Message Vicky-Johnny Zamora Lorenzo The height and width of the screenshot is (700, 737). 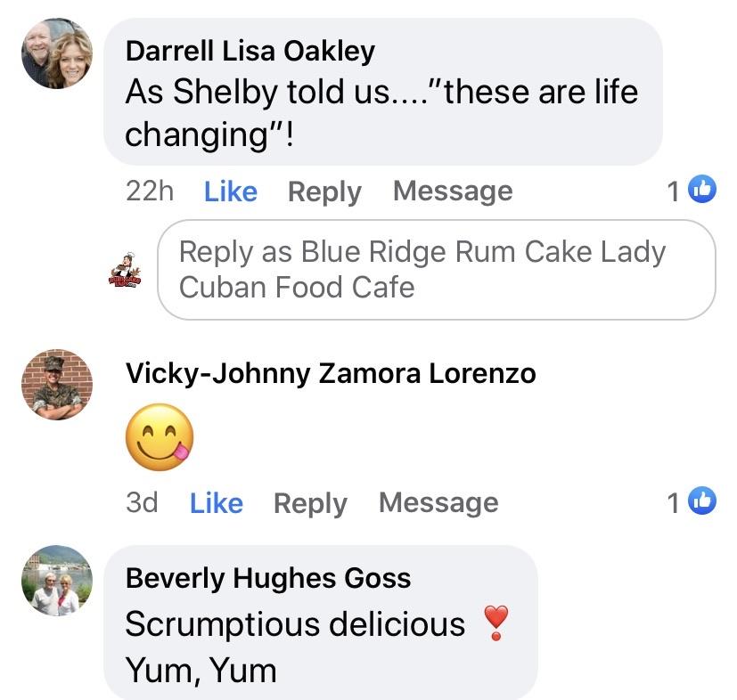(438, 502)
